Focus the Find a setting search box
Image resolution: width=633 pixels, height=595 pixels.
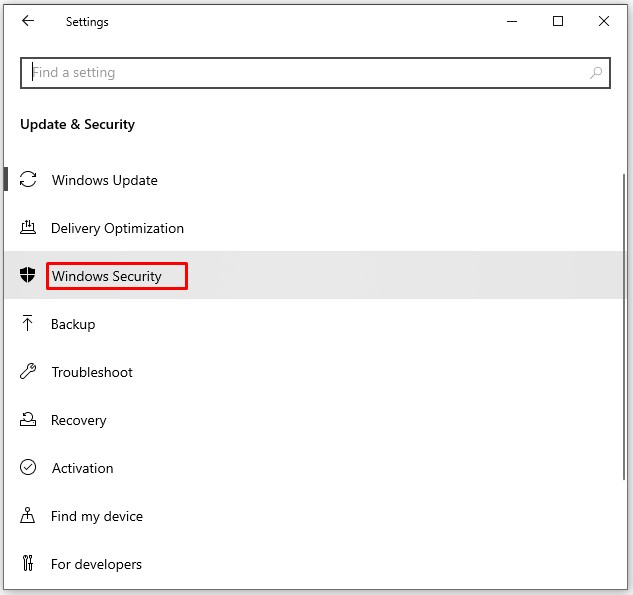300,73
